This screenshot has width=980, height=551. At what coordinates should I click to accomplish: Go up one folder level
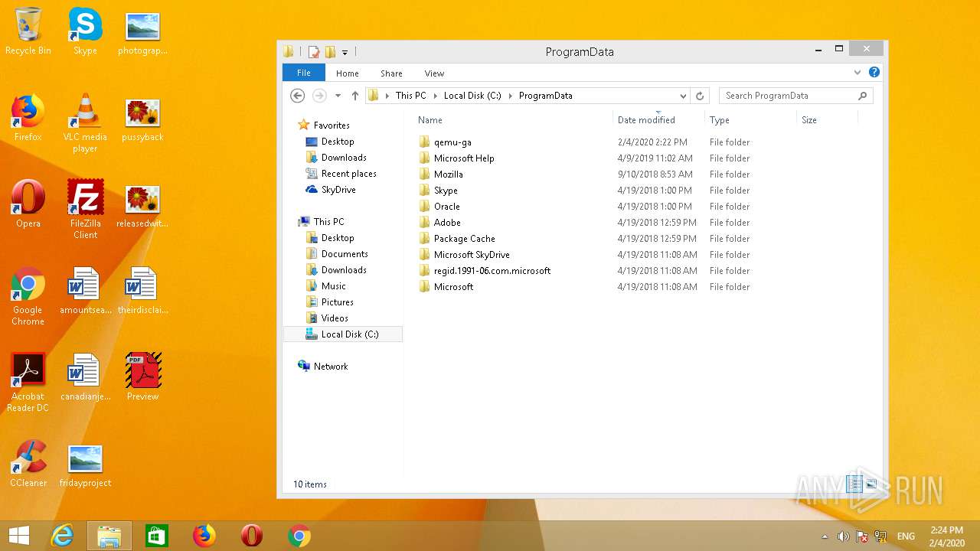[355, 96]
